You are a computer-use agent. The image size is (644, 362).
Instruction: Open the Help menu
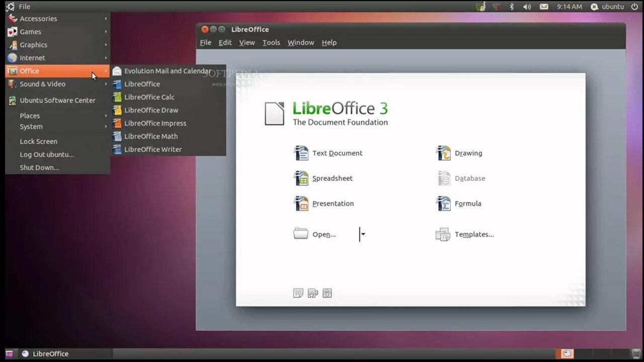click(329, 43)
